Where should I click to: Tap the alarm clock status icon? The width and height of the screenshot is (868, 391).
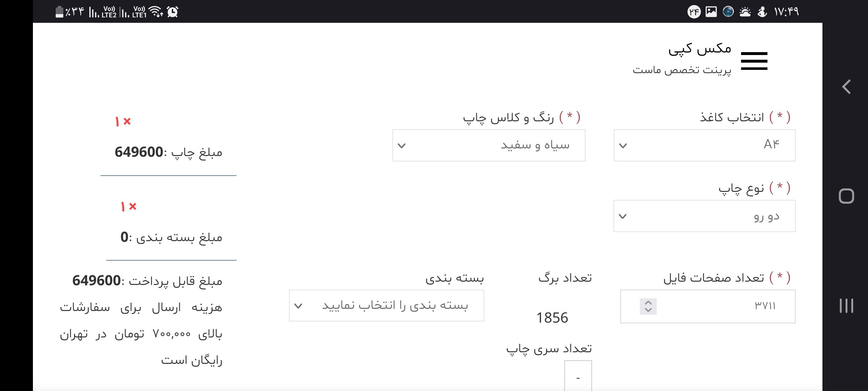coord(173,12)
